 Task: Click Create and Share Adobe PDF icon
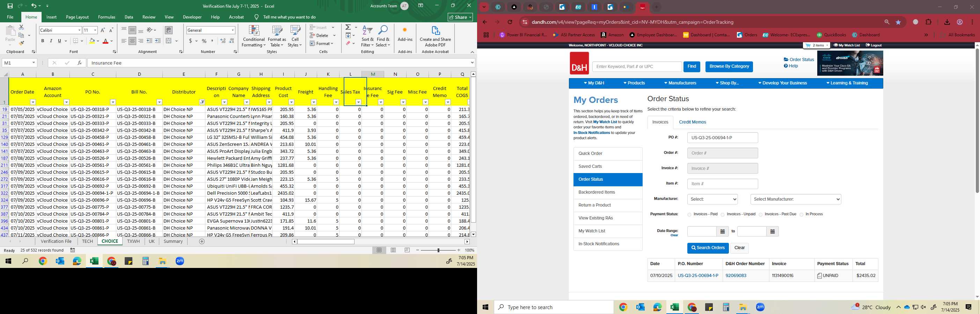(x=435, y=37)
